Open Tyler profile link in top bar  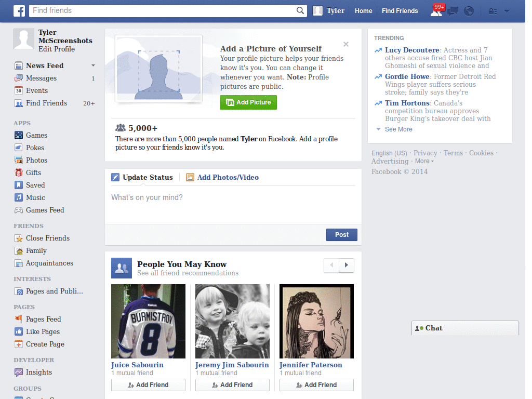coord(336,11)
